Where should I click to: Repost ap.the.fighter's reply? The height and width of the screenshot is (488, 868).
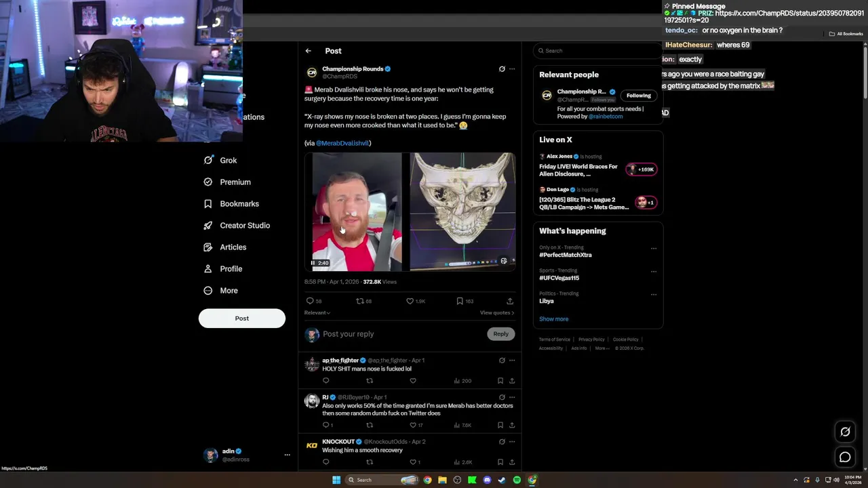(x=370, y=381)
